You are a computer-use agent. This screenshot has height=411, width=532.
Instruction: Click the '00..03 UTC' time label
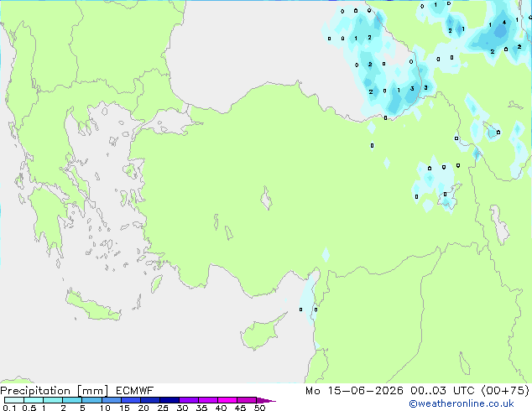tap(442, 391)
